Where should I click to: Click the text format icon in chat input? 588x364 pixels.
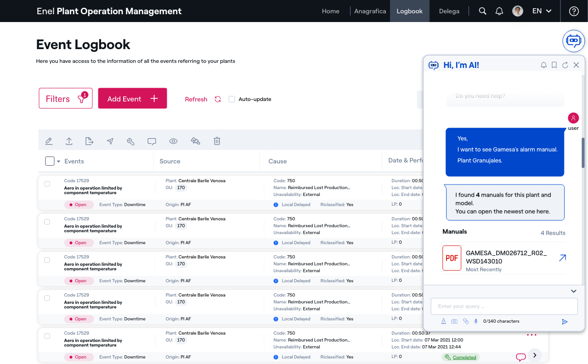point(443,321)
